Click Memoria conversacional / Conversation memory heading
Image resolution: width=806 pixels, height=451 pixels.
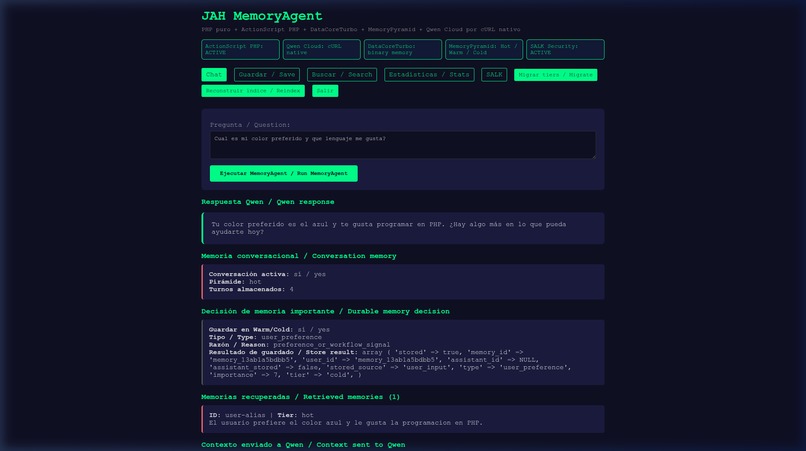point(299,256)
